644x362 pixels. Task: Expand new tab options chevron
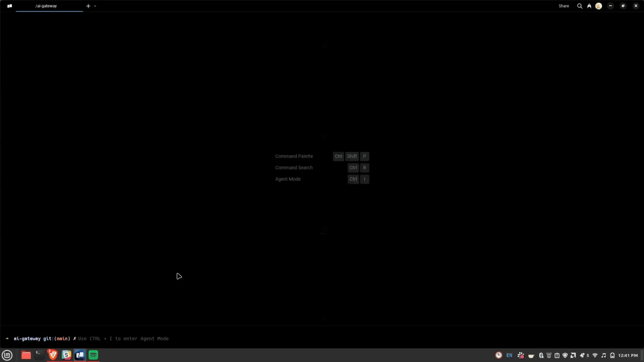pyautogui.click(x=95, y=6)
